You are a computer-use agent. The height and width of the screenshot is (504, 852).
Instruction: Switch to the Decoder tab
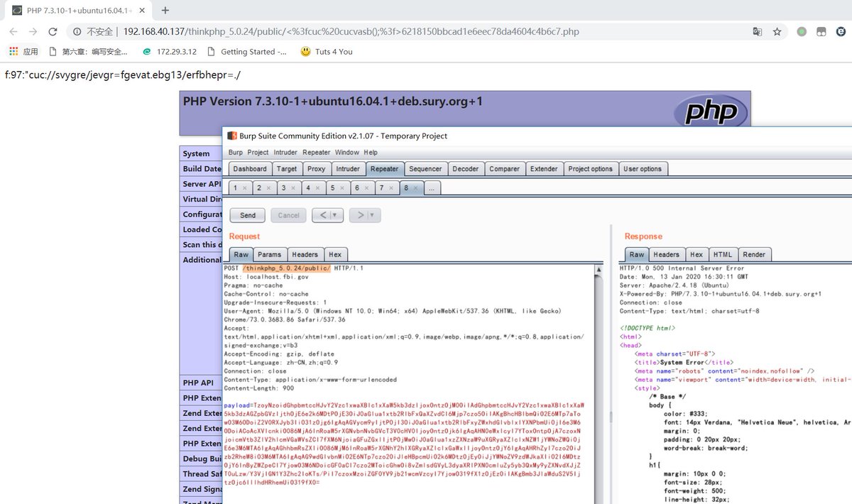pyautogui.click(x=466, y=169)
